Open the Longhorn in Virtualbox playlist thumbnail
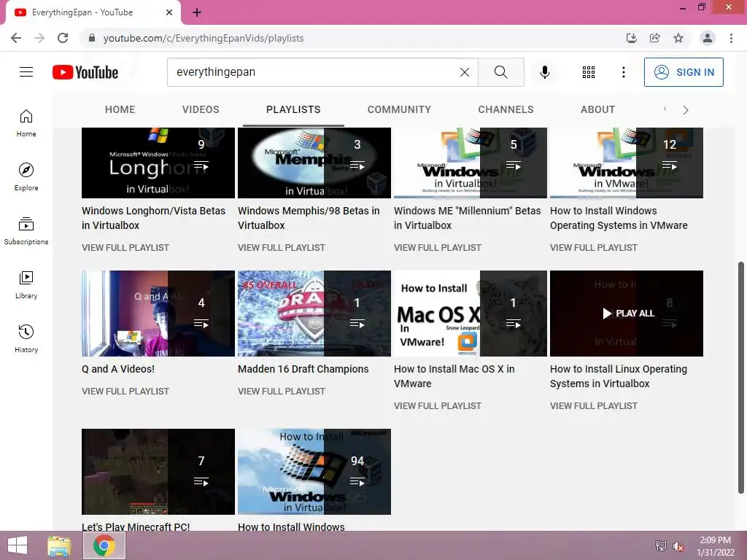The height and width of the screenshot is (560, 747). (158, 163)
